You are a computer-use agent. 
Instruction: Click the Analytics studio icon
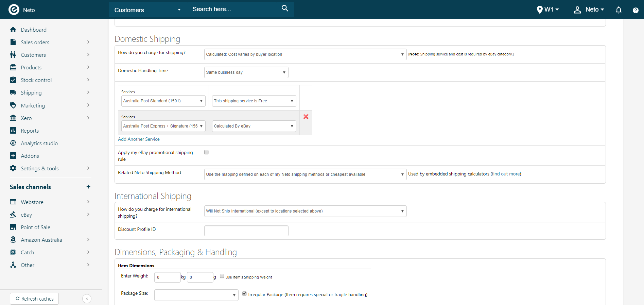[13, 143]
